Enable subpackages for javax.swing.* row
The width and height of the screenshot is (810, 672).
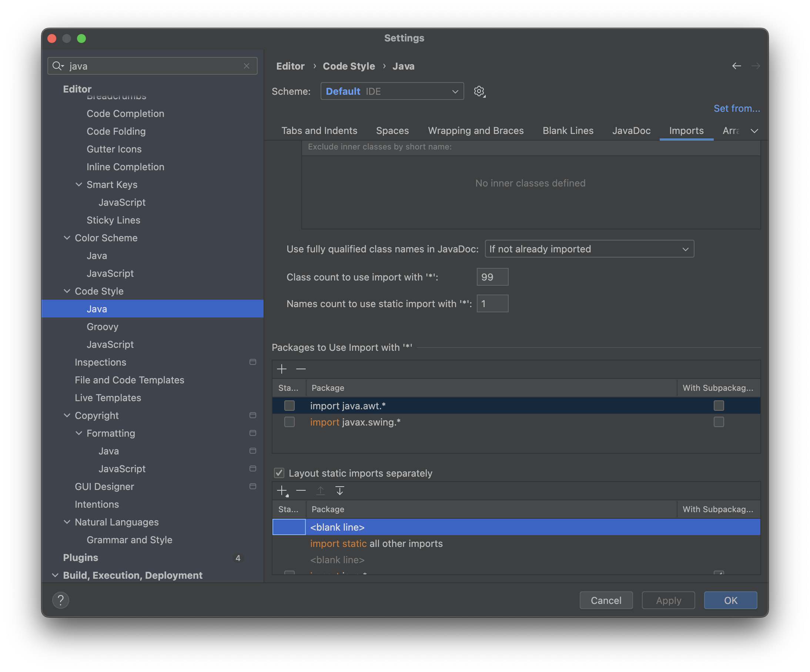tap(718, 422)
